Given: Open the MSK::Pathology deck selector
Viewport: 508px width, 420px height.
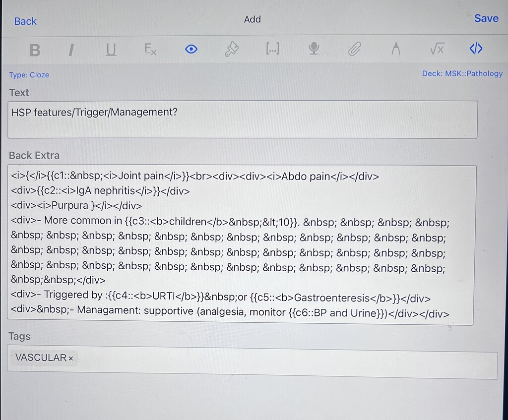Looking at the screenshot, I should [462, 73].
